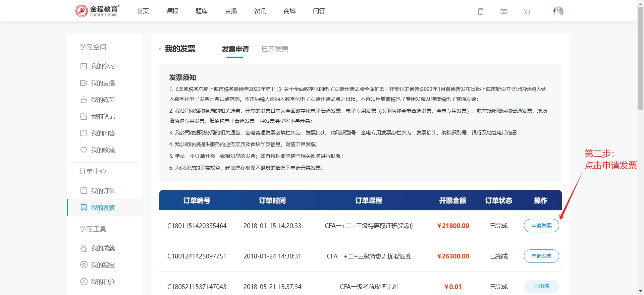Viewport: 644px width, 295px height.
Task: Click 已申请 button for CFA一级考前攻坚计划
Action: (541, 286)
